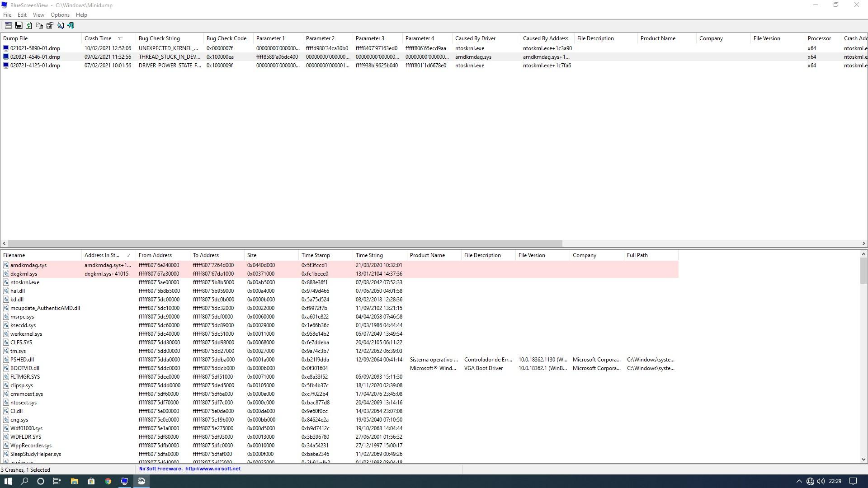Select DRIVER_POWER_STATE_F... cell
This screenshot has height=488, width=868.
(x=170, y=66)
